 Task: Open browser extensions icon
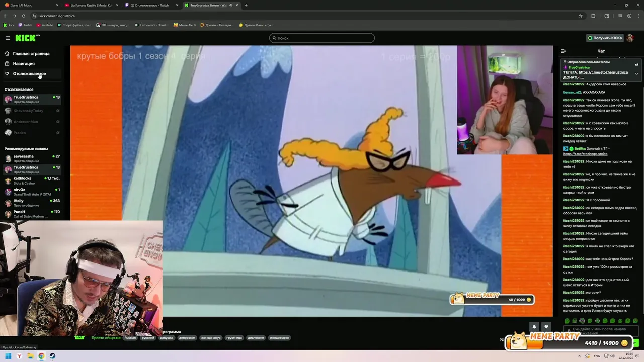(593, 16)
